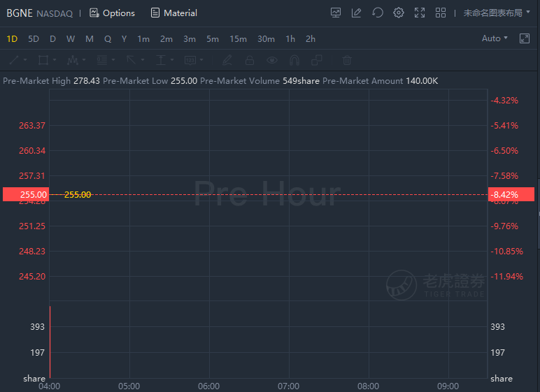This screenshot has height=392, width=540.
Task: Click the expand chart popout icon
Action: click(x=524, y=38)
